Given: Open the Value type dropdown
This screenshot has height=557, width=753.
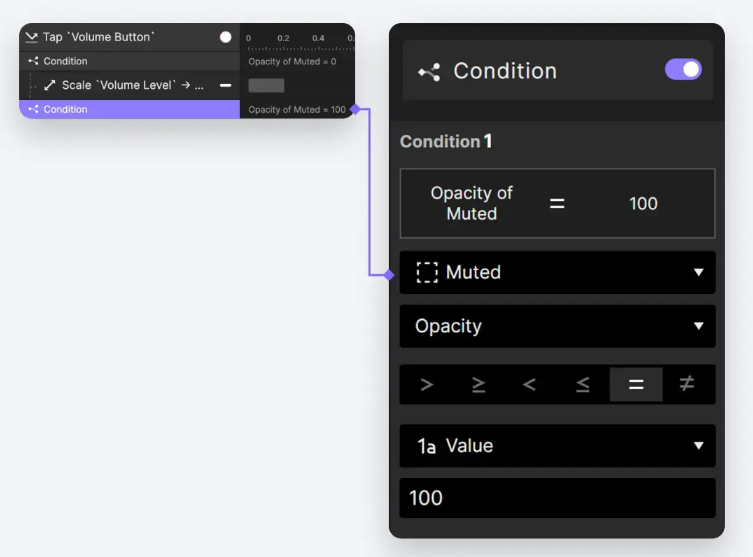Looking at the screenshot, I should (558, 446).
